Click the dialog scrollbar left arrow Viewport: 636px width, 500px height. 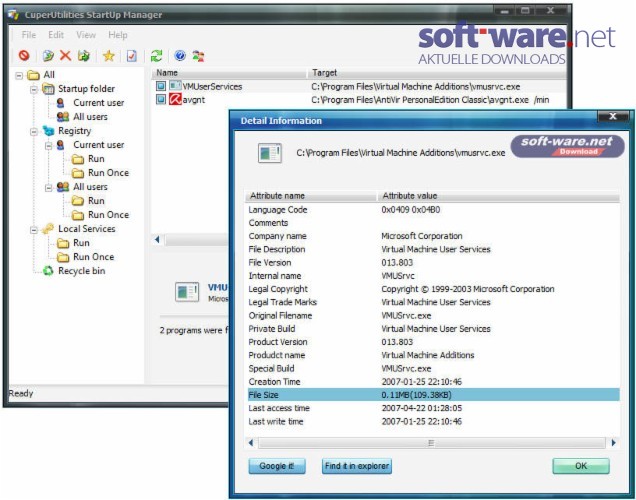251,443
